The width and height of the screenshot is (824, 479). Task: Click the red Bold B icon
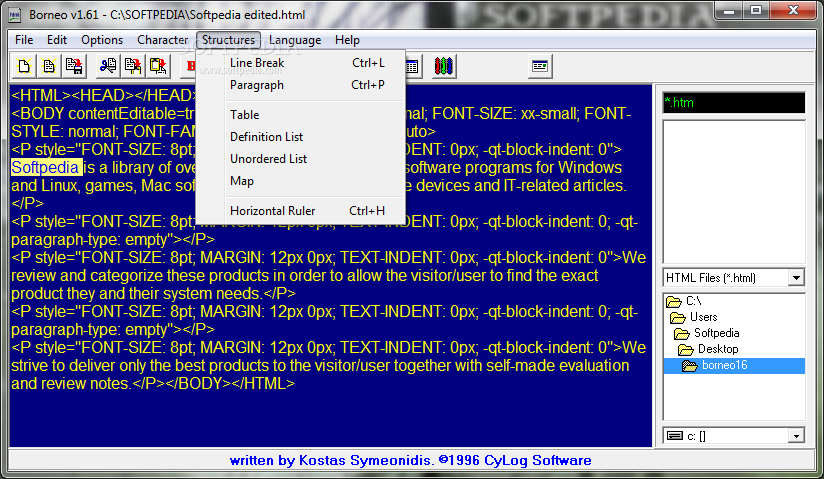click(x=190, y=66)
